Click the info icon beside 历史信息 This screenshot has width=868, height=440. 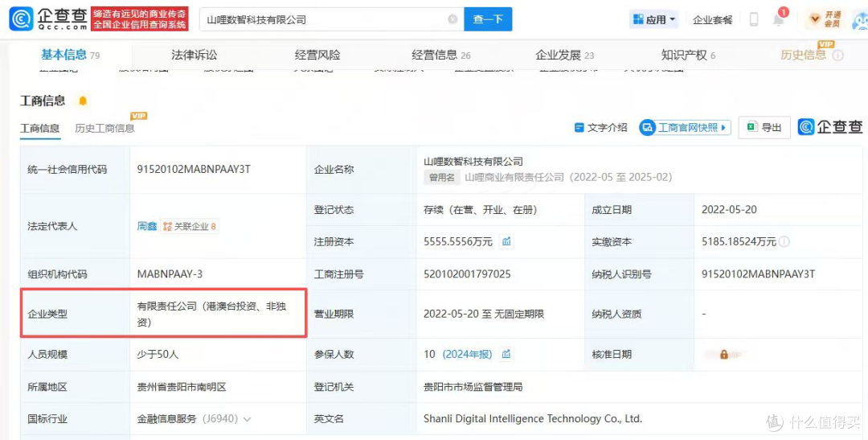[838, 55]
